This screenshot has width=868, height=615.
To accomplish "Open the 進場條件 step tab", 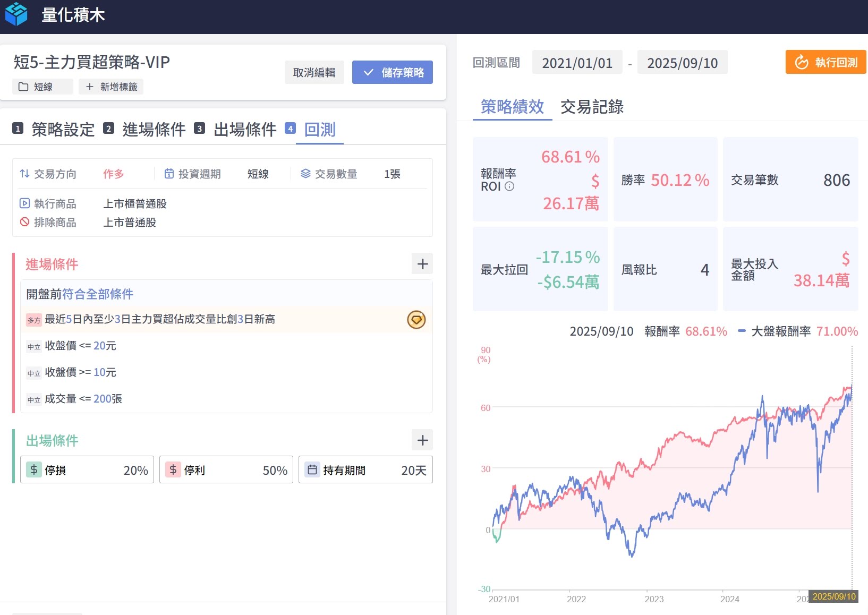I will coord(154,130).
